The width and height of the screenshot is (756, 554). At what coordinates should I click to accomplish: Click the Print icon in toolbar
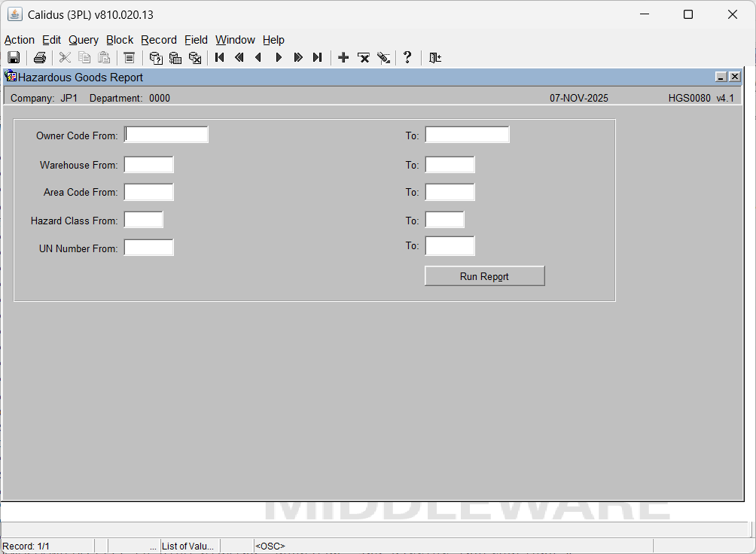tap(40, 58)
